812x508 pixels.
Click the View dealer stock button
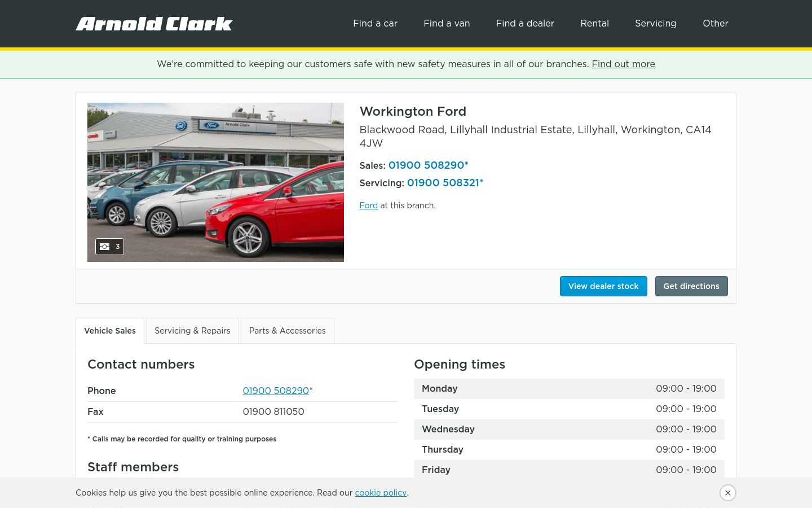pyautogui.click(x=603, y=286)
